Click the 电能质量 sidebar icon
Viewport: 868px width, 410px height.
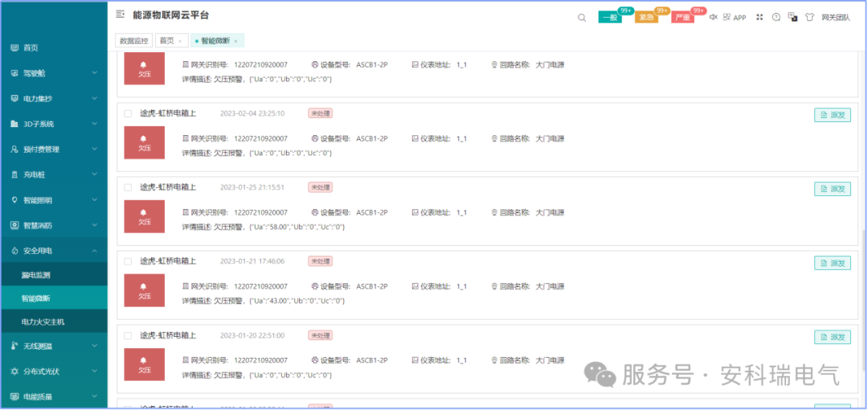15,396
